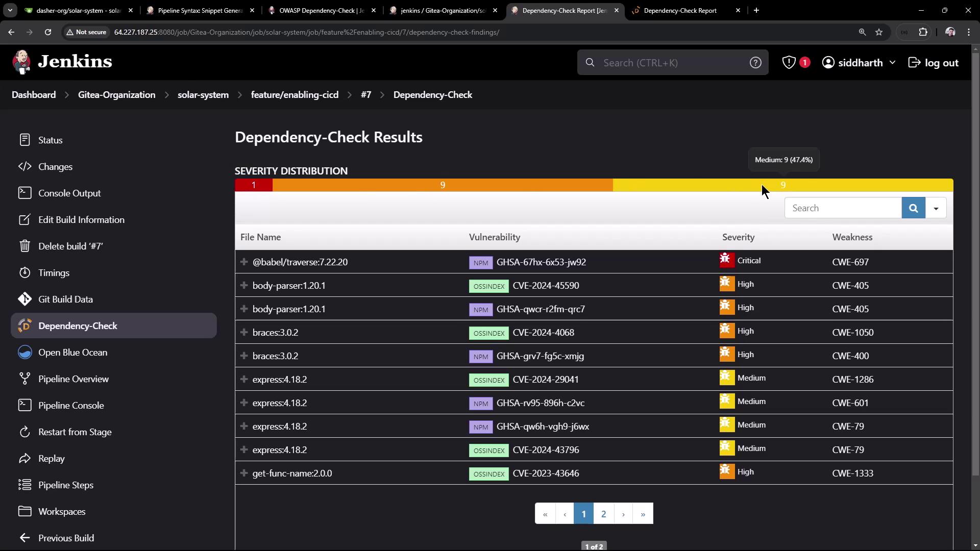The height and width of the screenshot is (551, 980).
Task: Open security warnings shield icon
Action: pyautogui.click(x=789, y=63)
